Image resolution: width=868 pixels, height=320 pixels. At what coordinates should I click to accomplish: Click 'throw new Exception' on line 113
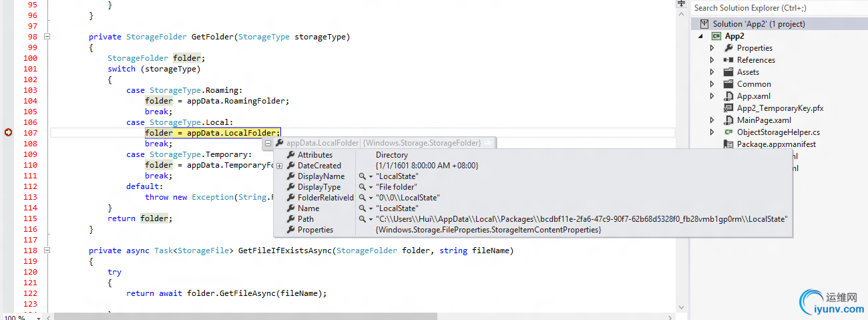click(189, 197)
